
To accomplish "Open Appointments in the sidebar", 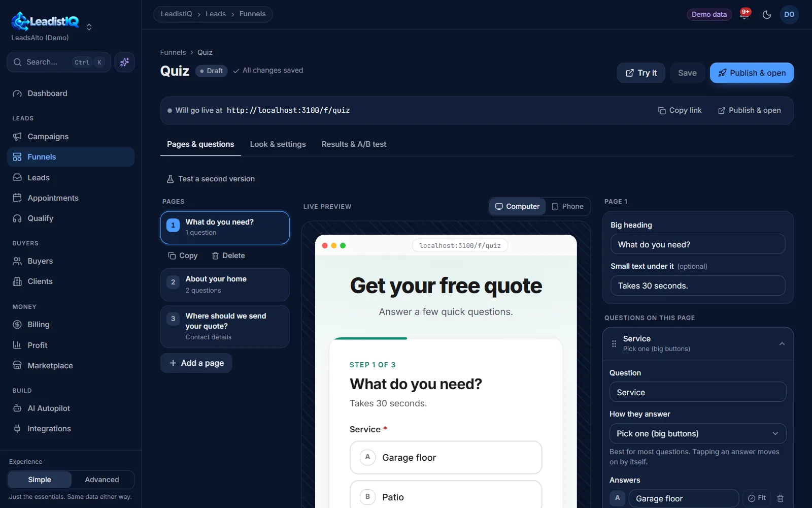I will click(x=71, y=198).
